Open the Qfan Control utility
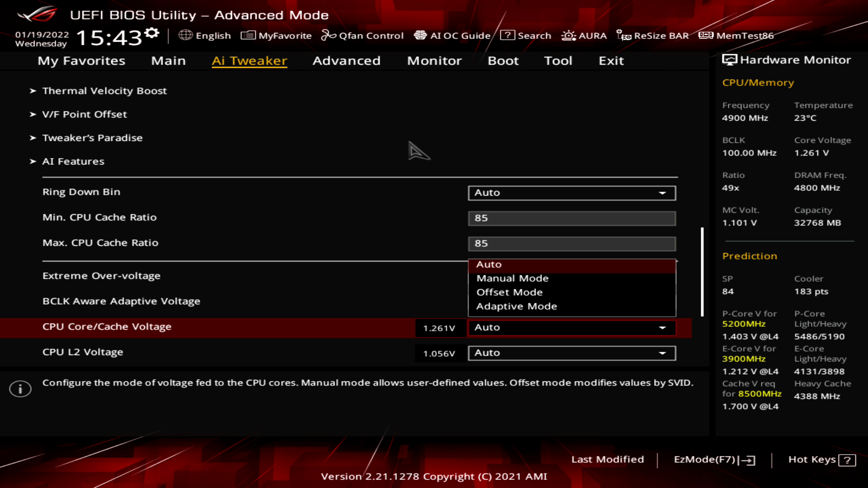The image size is (868, 488). (x=363, y=35)
